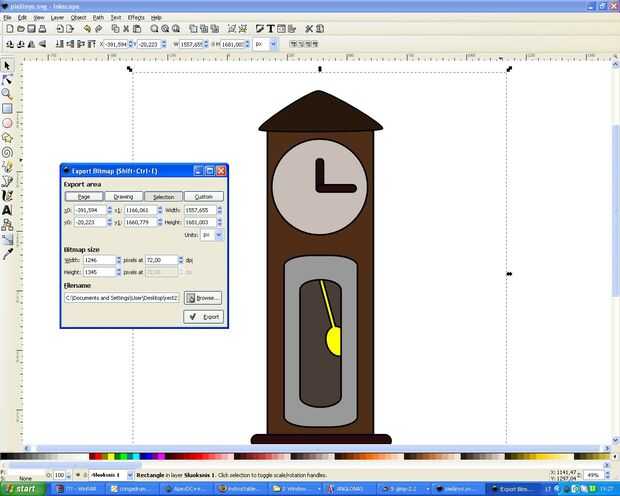Click the Custom export area button
Image resolution: width=620 pixels, height=496 pixels.
coord(204,197)
